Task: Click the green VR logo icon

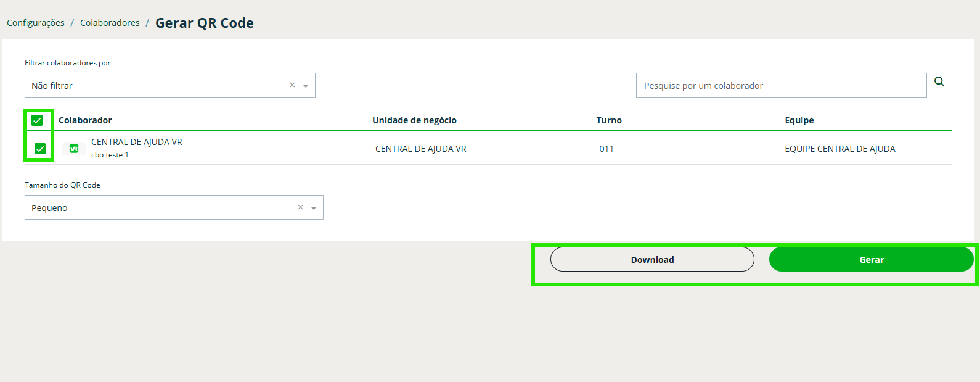Action: [74, 149]
